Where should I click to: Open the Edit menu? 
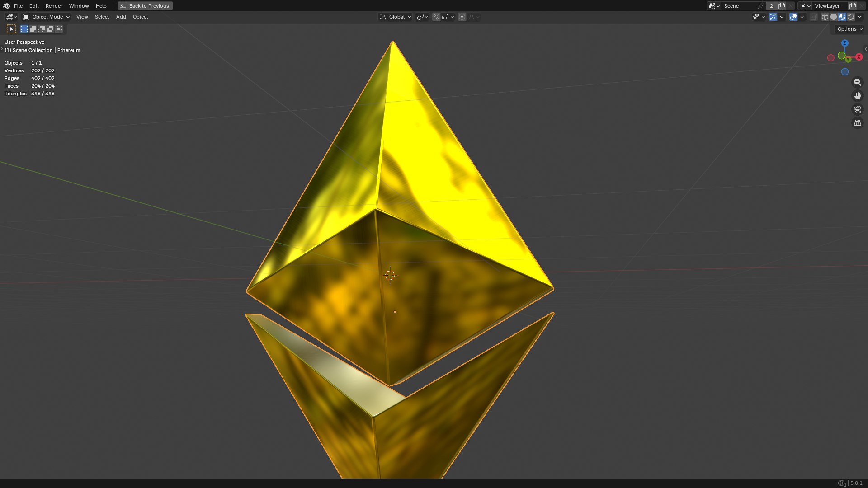click(x=34, y=6)
